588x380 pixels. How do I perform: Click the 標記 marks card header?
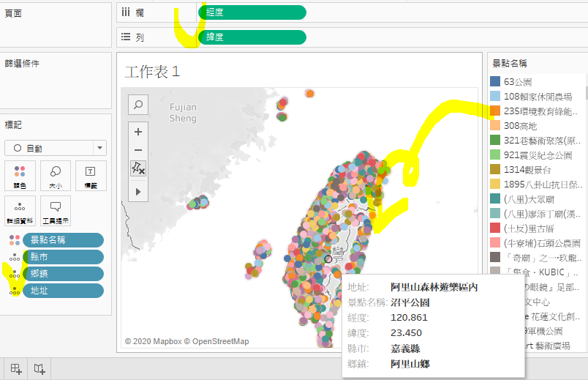13,124
